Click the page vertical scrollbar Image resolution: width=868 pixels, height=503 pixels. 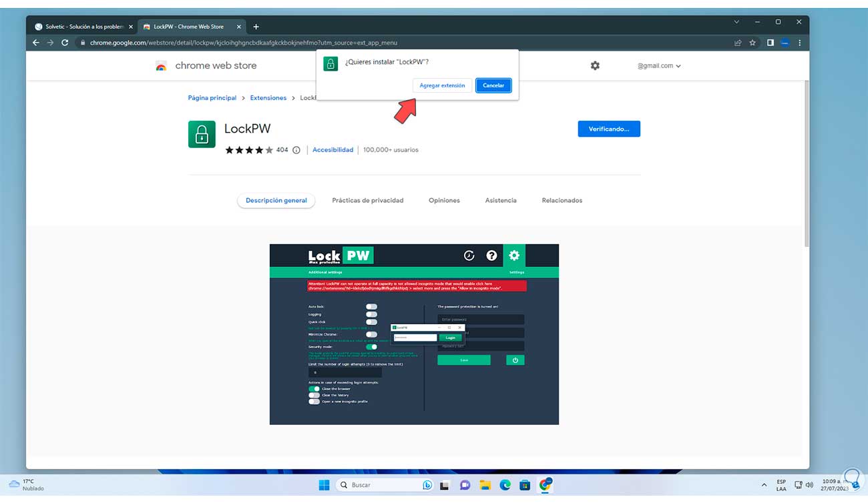806,163
